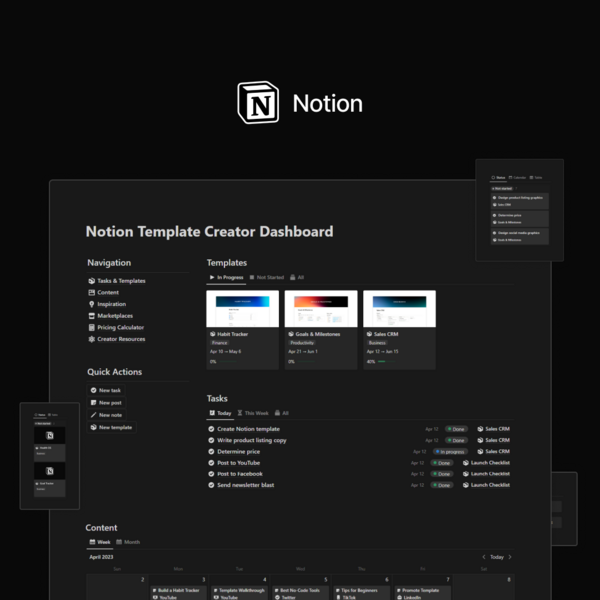Open Launch Checklist relation on Post to Facebook row
The height and width of the screenshot is (600, 600).
coord(486,474)
